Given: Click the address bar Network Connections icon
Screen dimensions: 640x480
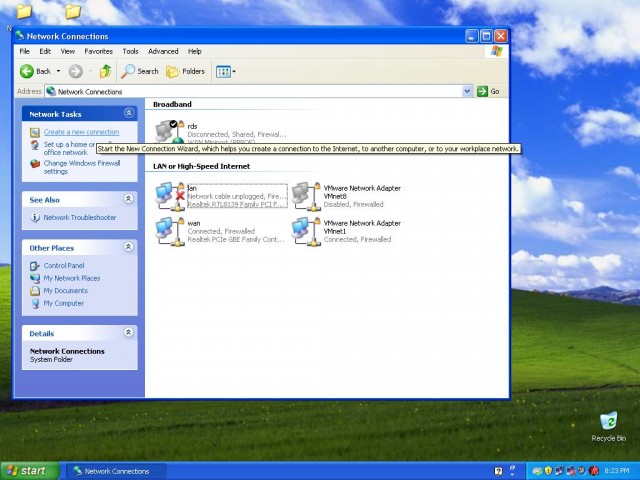Looking at the screenshot, I should pyautogui.click(x=51, y=91).
